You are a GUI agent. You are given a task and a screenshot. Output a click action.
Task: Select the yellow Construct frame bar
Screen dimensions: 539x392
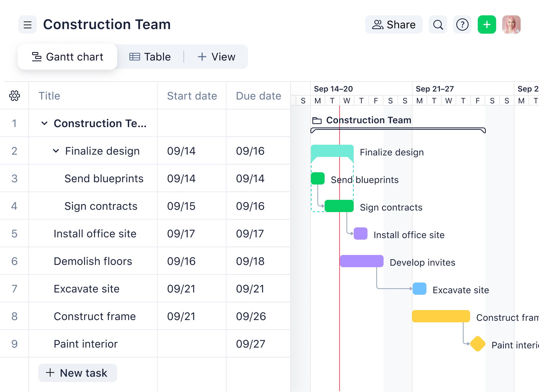point(441,316)
